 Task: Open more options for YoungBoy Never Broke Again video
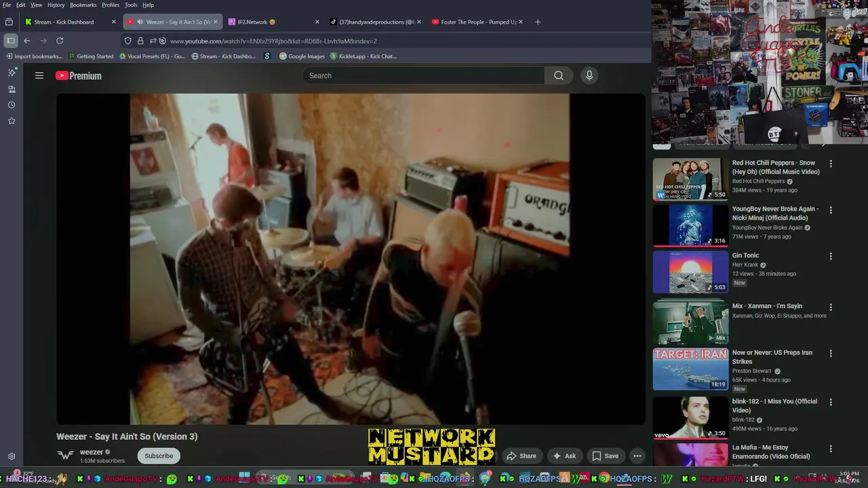[x=831, y=210]
